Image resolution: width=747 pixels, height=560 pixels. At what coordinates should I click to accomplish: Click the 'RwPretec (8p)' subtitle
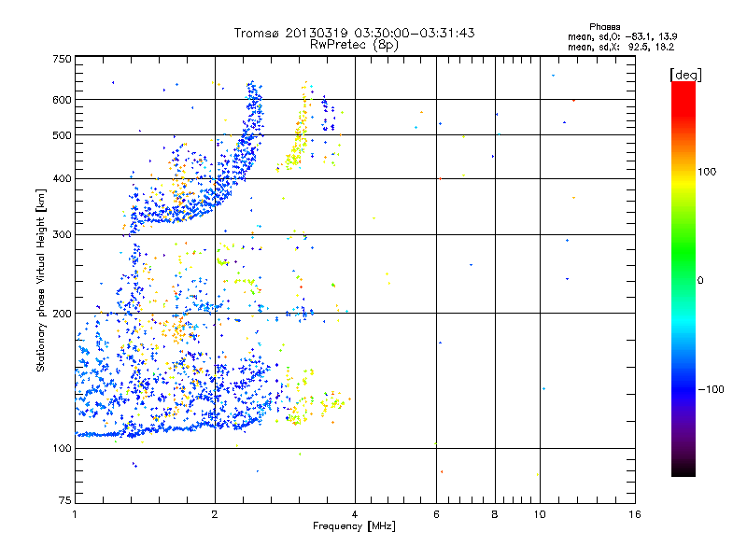pyautogui.click(x=354, y=45)
